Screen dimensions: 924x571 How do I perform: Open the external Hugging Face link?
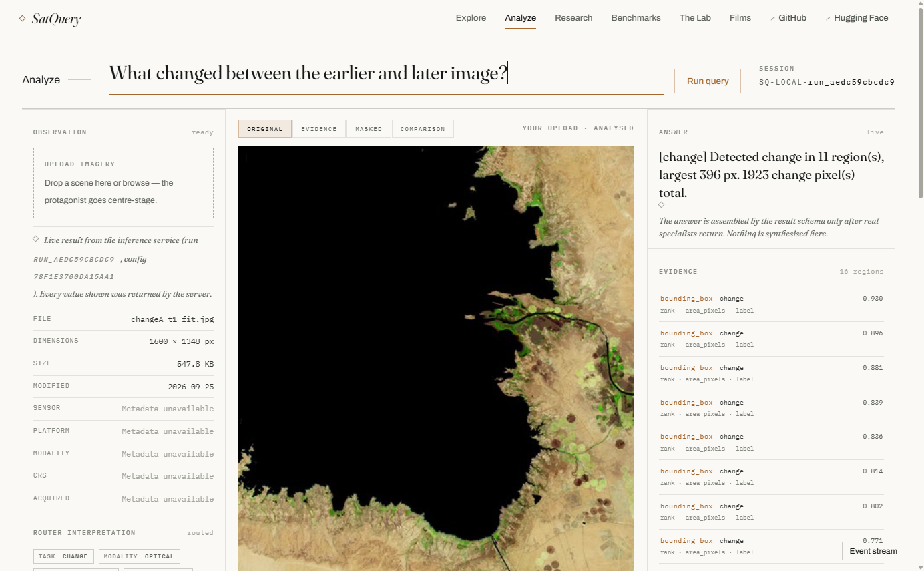pyautogui.click(x=857, y=18)
